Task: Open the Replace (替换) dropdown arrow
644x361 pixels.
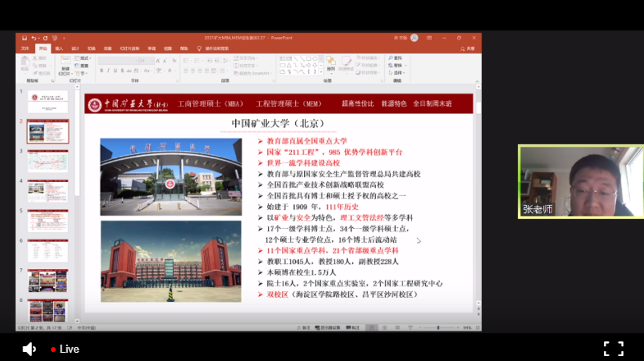Action: point(406,66)
